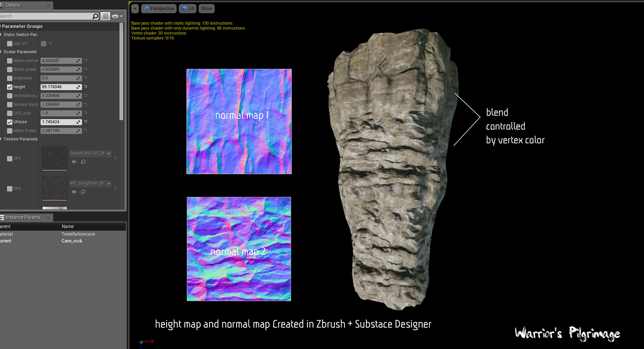The width and height of the screenshot is (644, 349).
Task: Reset the height parameter to default
Action: tap(86, 87)
